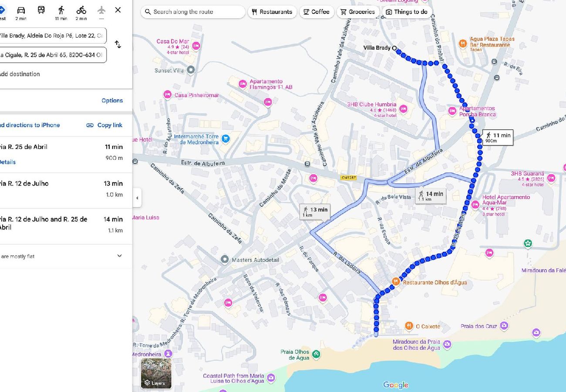
Task: Choose the walking travel mode icon
Action: 61,10
